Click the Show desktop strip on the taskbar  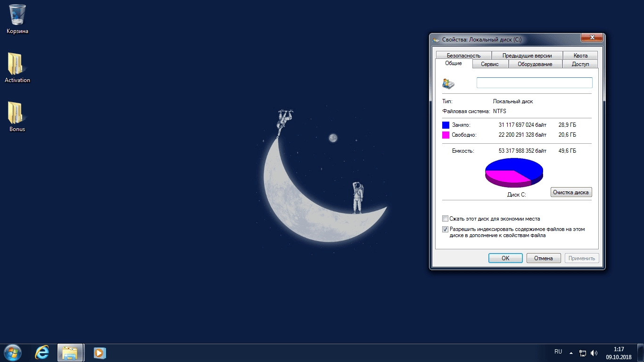(640, 353)
